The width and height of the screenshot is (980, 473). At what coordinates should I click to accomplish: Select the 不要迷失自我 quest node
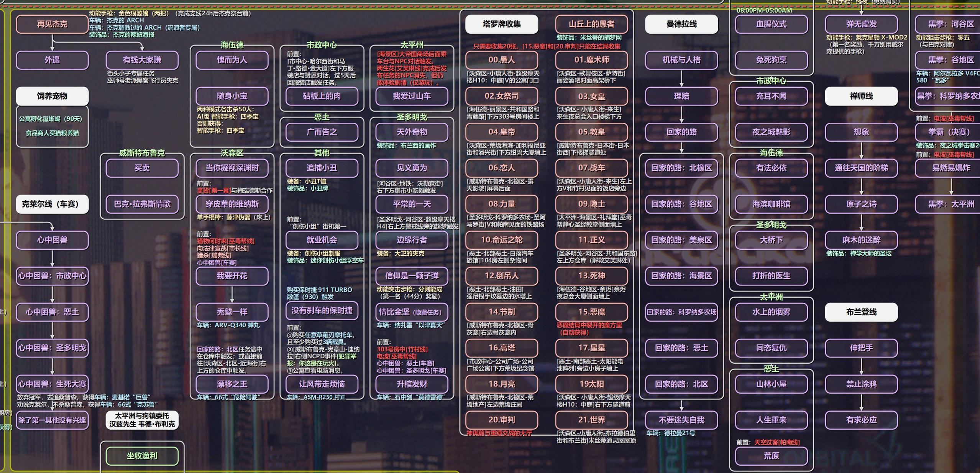point(681,420)
